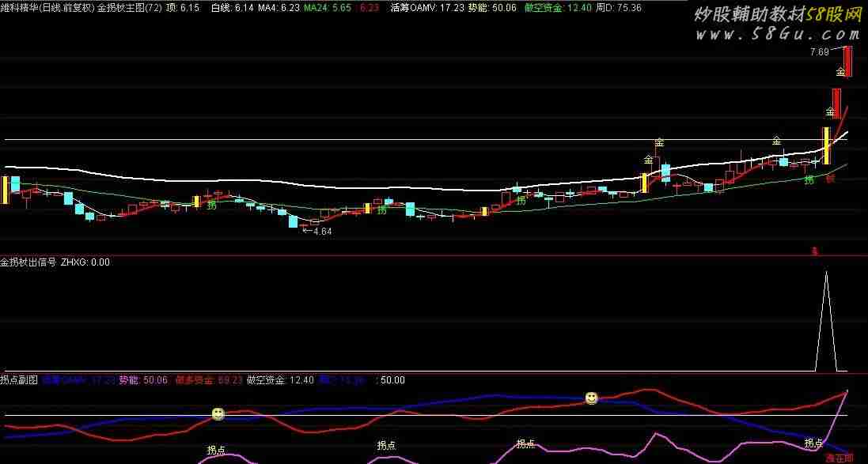Click the topmost red candlestick near 7.69

pos(847,62)
